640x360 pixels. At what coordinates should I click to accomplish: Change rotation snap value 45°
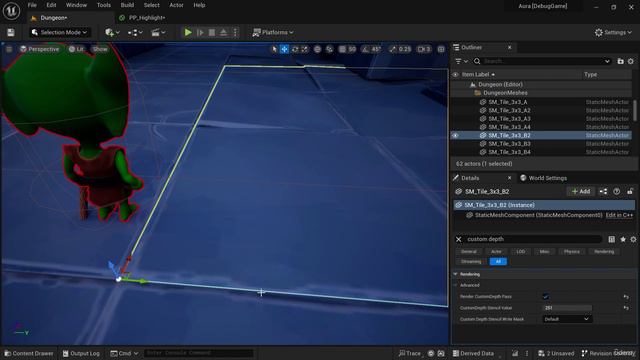tap(376, 49)
